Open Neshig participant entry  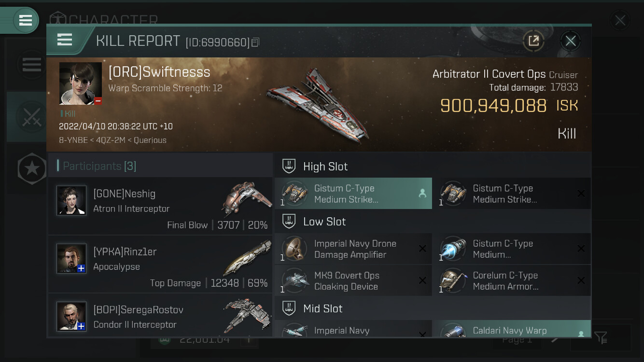tap(160, 206)
